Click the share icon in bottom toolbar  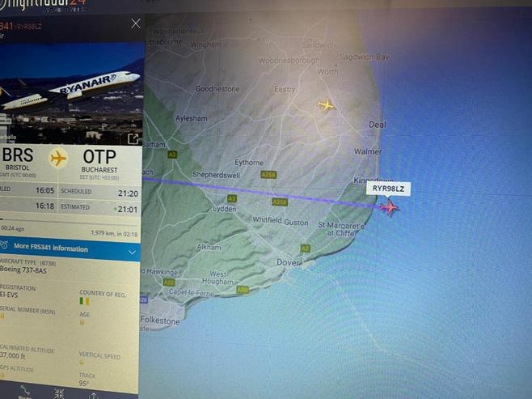(x=93, y=396)
